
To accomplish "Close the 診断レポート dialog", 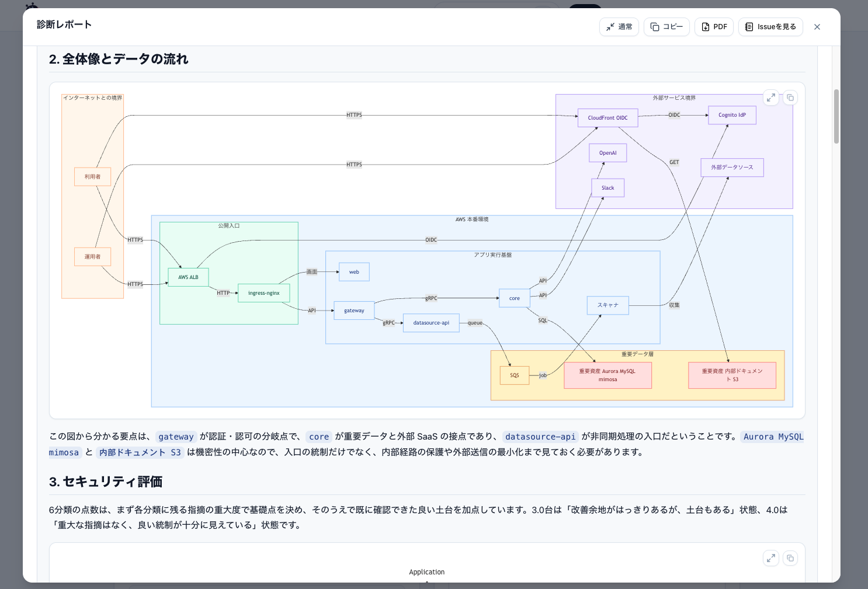I will (817, 27).
